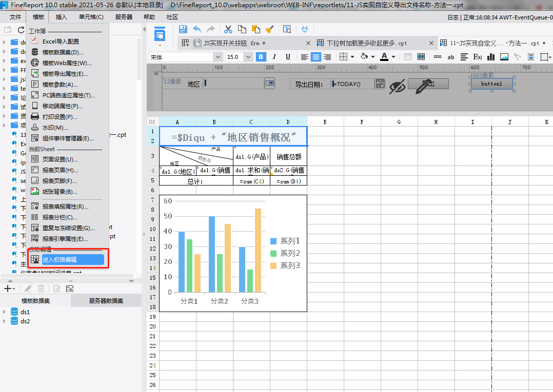
Task: Insert formula with F(x) icon
Action: tap(478, 57)
